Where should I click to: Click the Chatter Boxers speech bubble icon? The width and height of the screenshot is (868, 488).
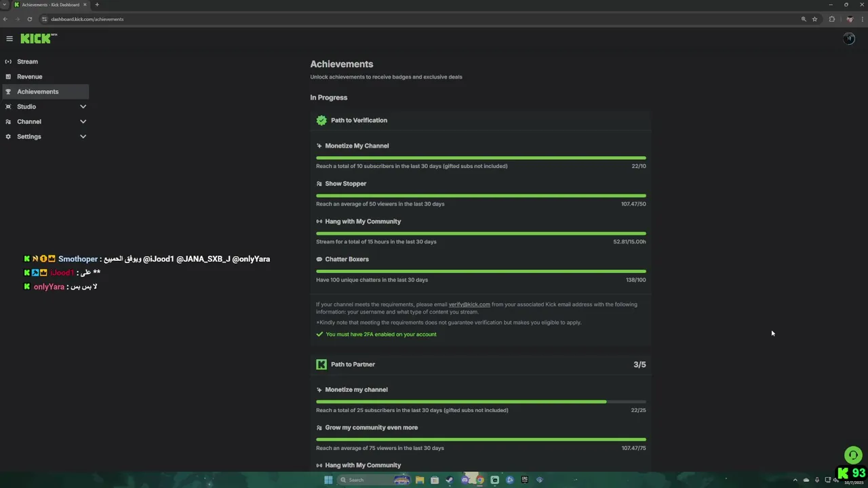[319, 260]
